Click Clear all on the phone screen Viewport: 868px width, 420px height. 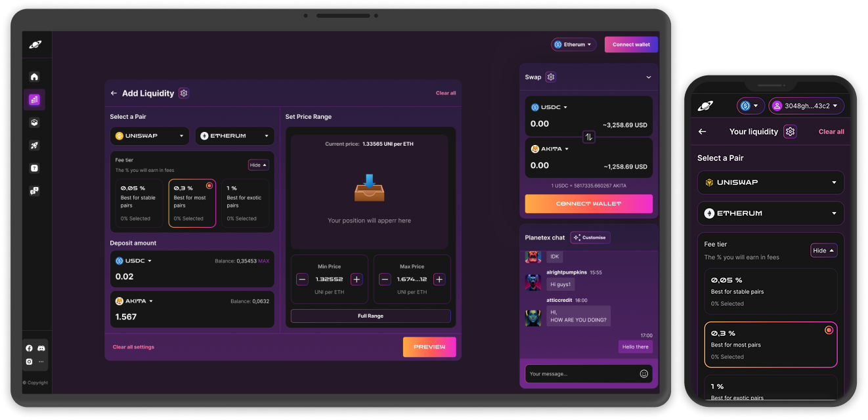831,132
